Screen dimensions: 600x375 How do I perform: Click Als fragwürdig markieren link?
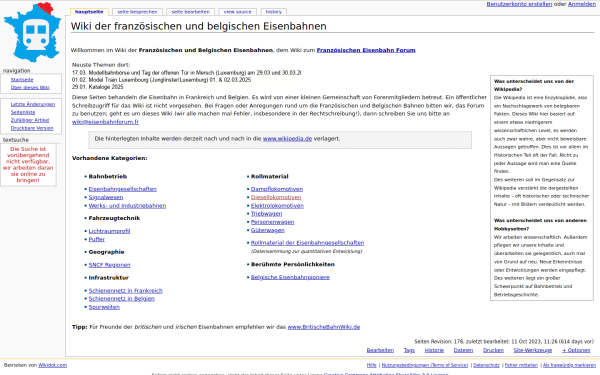point(569,365)
